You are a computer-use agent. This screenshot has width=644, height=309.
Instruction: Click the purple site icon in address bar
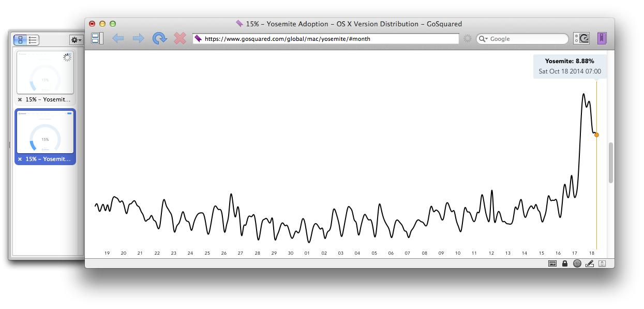click(198, 39)
